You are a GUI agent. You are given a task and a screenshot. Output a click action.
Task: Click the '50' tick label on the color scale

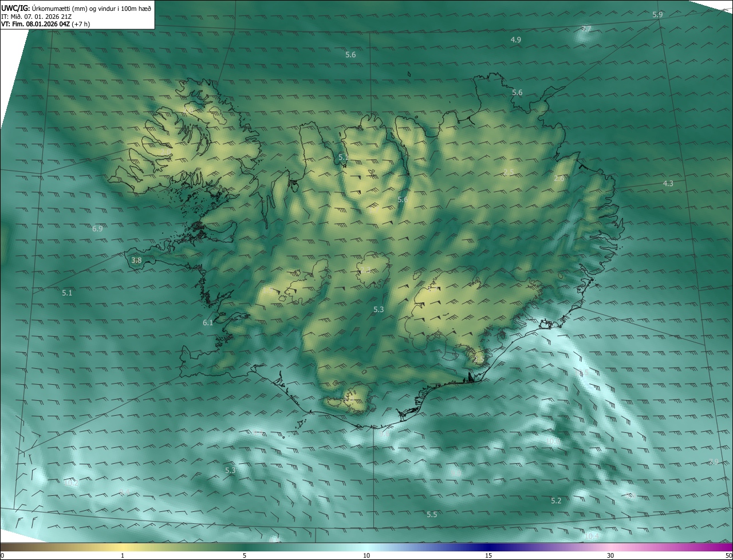[x=728, y=555]
